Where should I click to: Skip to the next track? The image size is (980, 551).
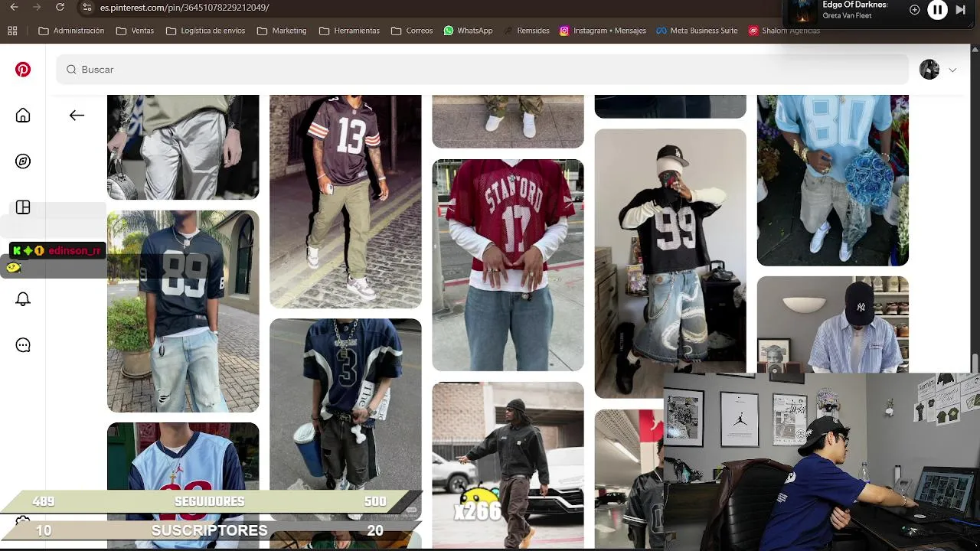(x=960, y=10)
